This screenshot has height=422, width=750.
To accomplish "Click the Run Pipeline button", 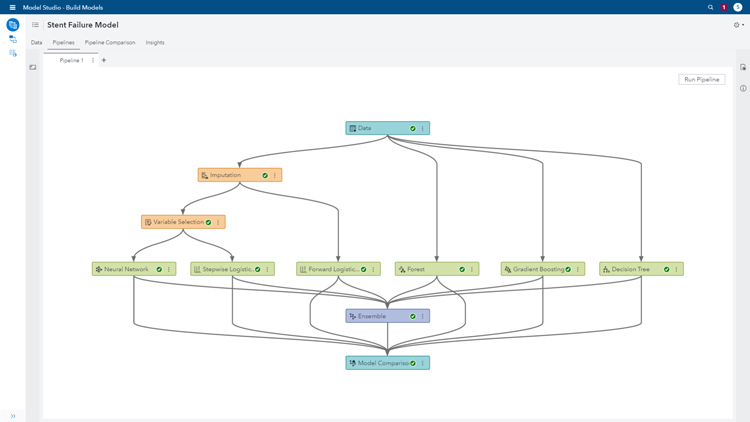I will pos(701,79).
